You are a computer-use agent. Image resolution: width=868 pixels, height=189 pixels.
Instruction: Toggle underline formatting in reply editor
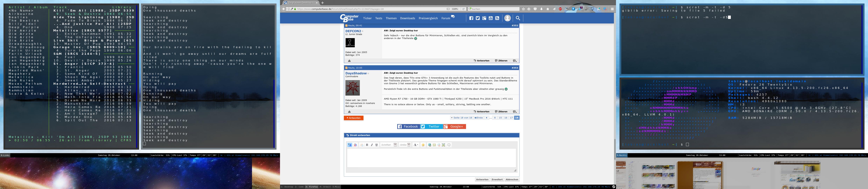pos(376,145)
